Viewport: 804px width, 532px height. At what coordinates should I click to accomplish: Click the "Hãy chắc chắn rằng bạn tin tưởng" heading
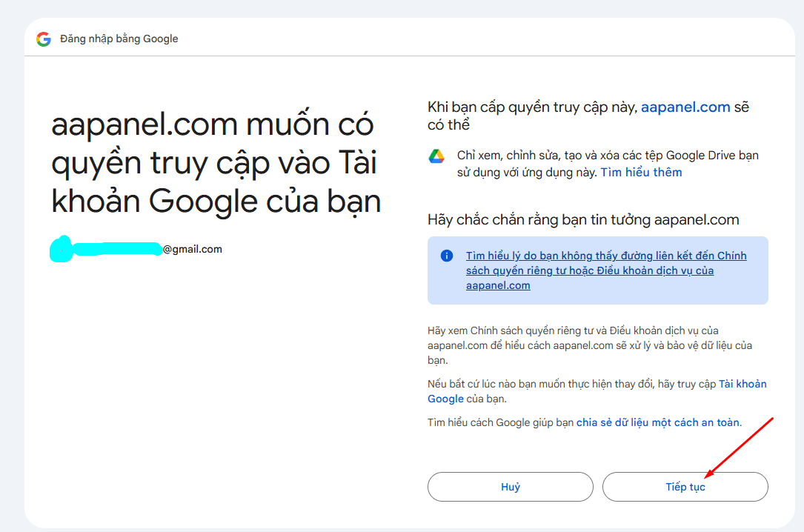[x=583, y=220]
